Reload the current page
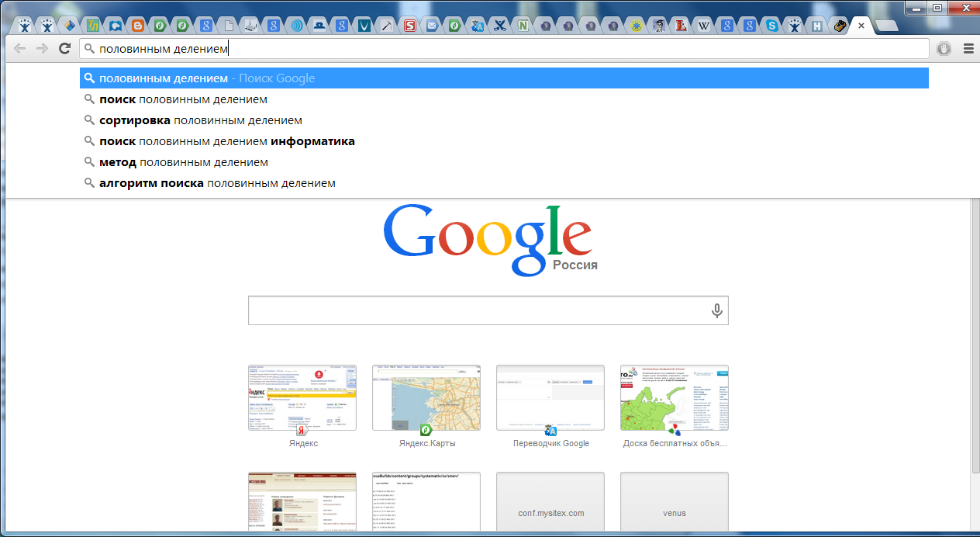 64,49
